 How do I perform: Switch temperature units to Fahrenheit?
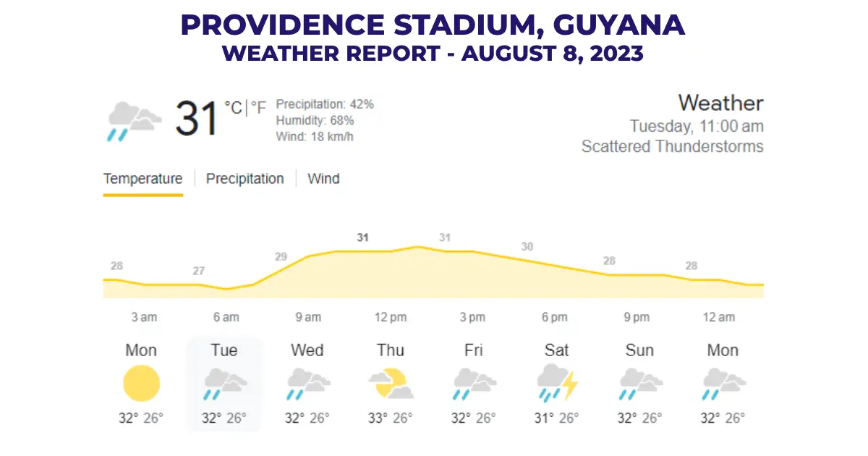click(258, 106)
